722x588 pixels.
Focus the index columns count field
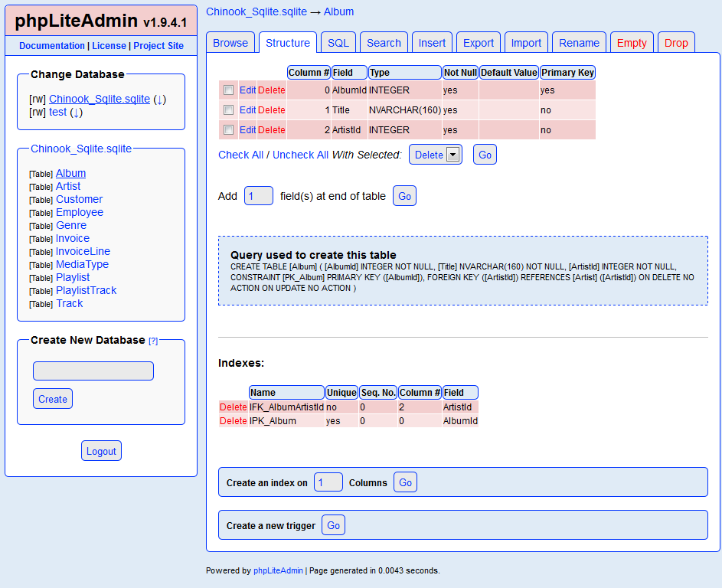click(328, 482)
